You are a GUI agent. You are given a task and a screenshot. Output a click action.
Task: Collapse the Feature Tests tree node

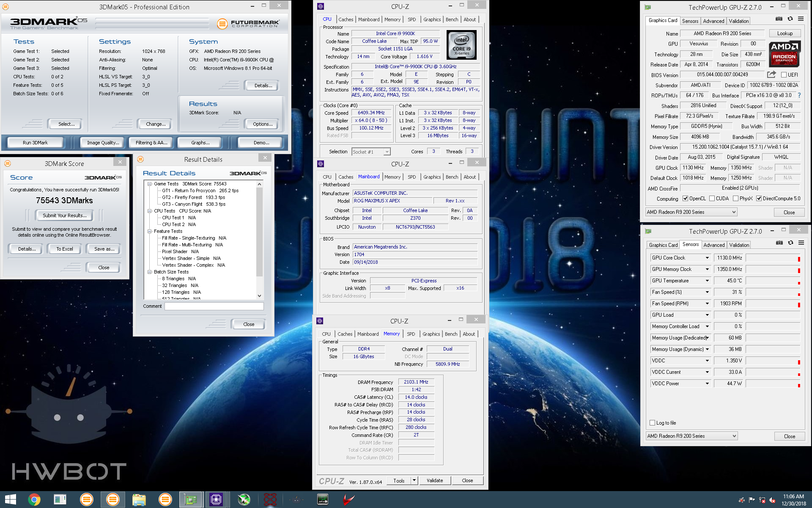coord(150,231)
